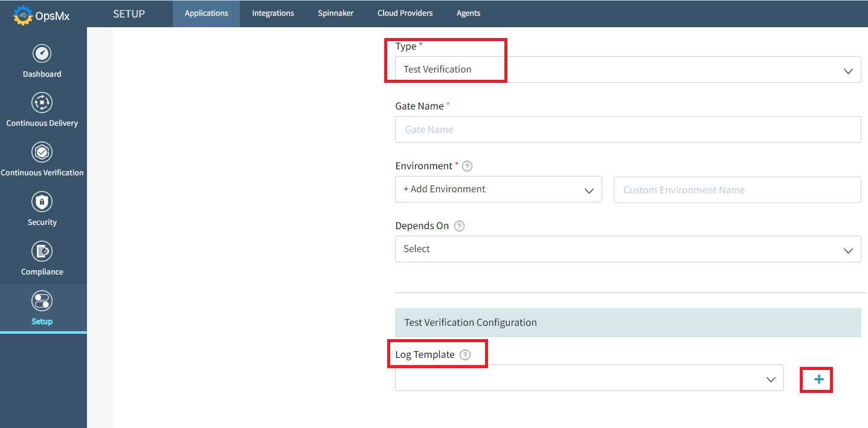This screenshot has width=868, height=428.
Task: Click the Depends On help question icon
Action: point(459,226)
